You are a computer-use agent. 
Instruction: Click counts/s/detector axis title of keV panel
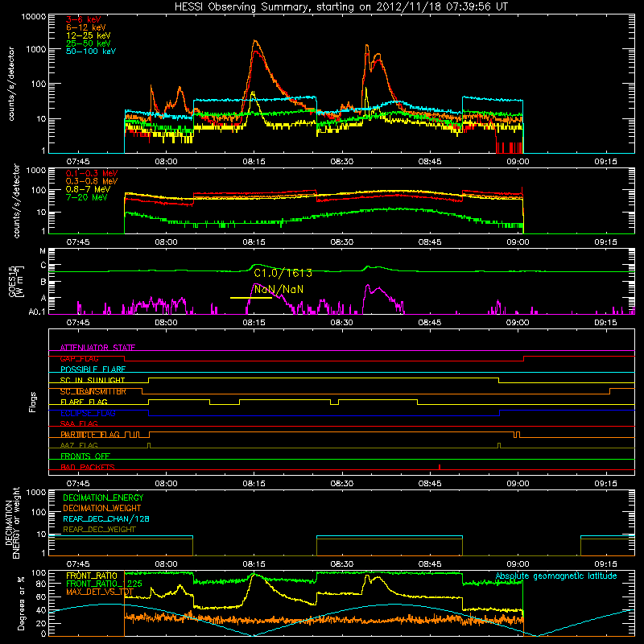click(11, 84)
